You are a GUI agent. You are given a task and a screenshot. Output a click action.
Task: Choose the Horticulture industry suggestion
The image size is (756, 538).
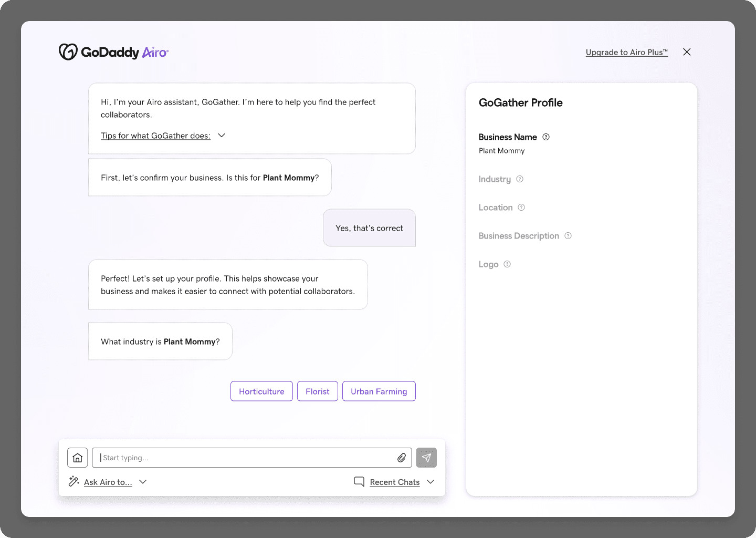coord(261,391)
